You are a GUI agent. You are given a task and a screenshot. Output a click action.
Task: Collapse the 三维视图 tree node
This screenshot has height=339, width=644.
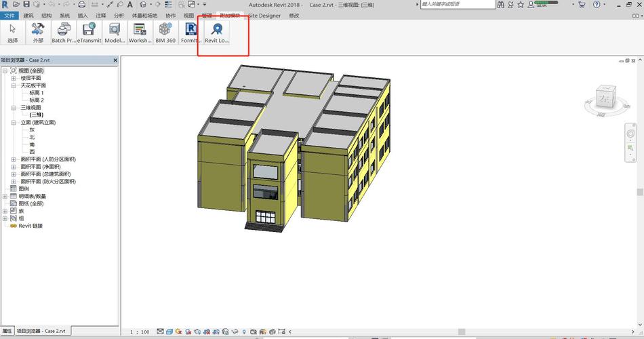13,108
